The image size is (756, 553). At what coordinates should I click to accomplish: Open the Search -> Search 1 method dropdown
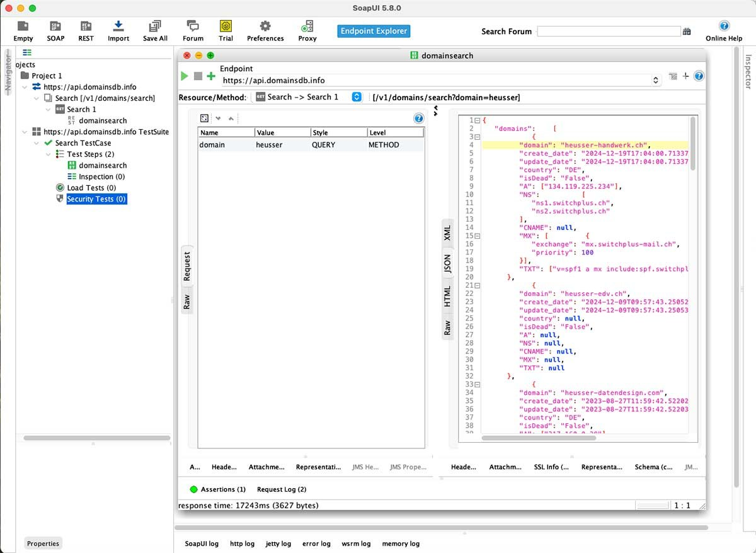coord(357,97)
